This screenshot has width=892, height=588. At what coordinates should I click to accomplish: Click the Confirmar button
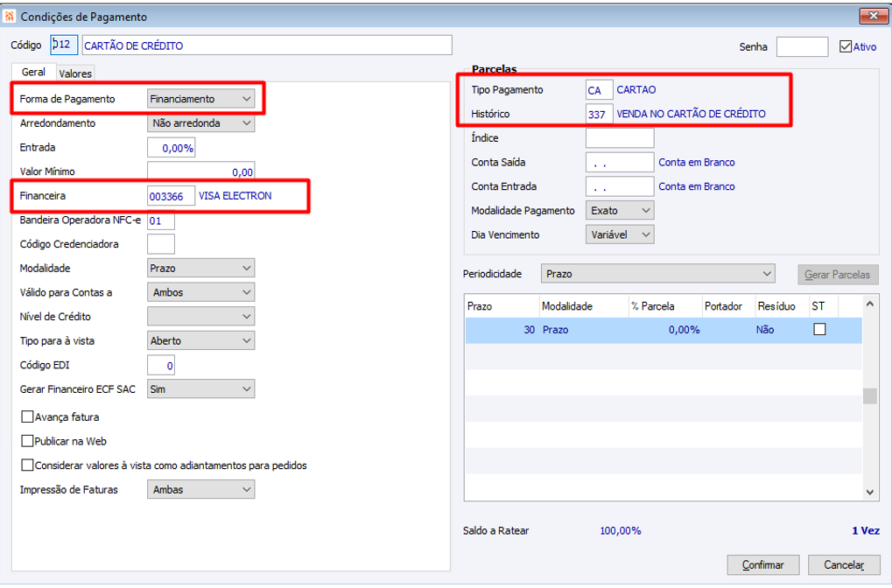(x=762, y=564)
